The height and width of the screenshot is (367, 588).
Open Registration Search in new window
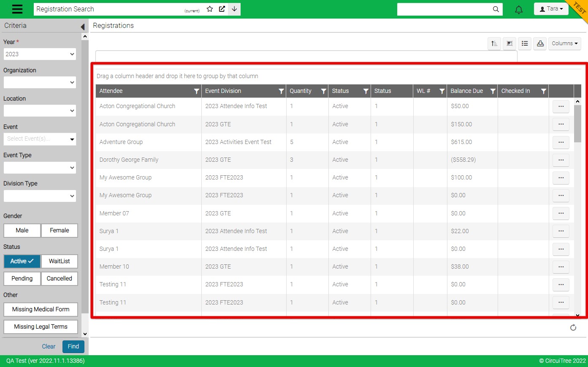[x=222, y=9]
